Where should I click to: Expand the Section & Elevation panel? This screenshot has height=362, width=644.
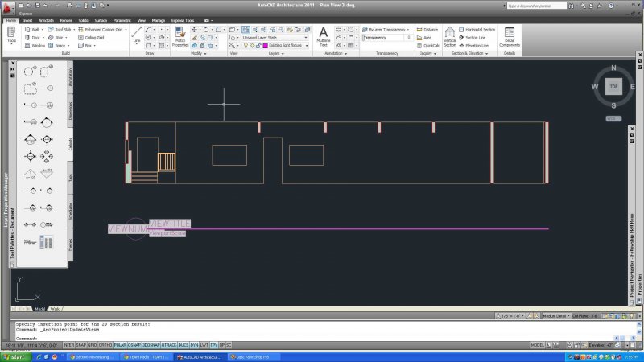click(x=470, y=53)
